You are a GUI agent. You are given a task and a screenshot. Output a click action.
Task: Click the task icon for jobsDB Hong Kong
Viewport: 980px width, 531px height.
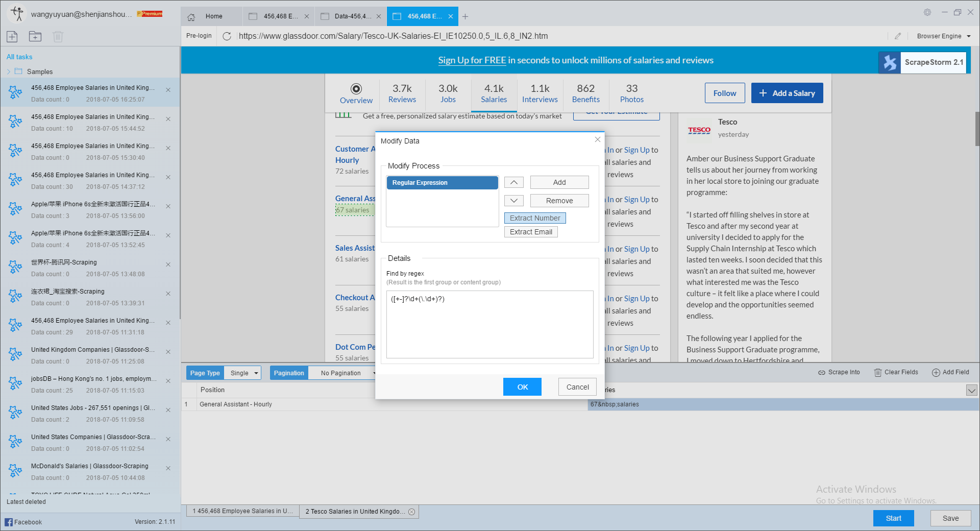pyautogui.click(x=15, y=384)
